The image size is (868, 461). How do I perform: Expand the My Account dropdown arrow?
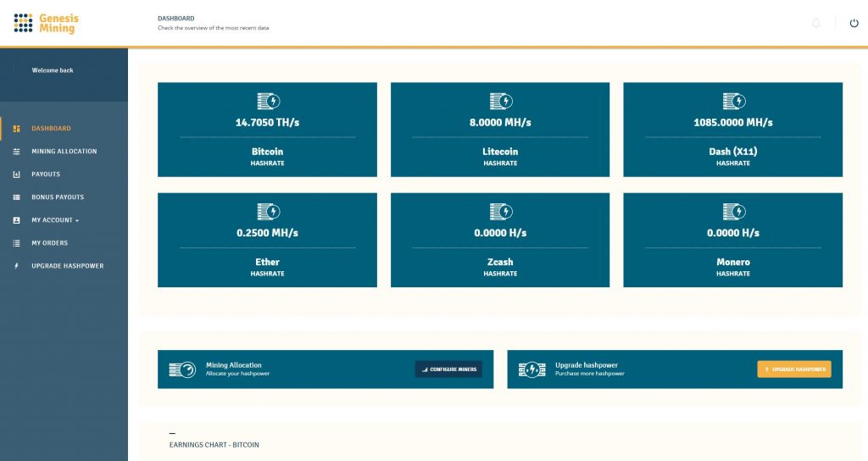77,221
